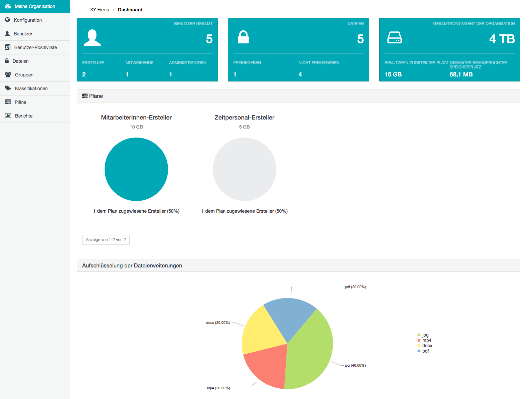Open Konfiguration from the sidebar
This screenshot has height=399, width=532.
[x=35, y=20]
